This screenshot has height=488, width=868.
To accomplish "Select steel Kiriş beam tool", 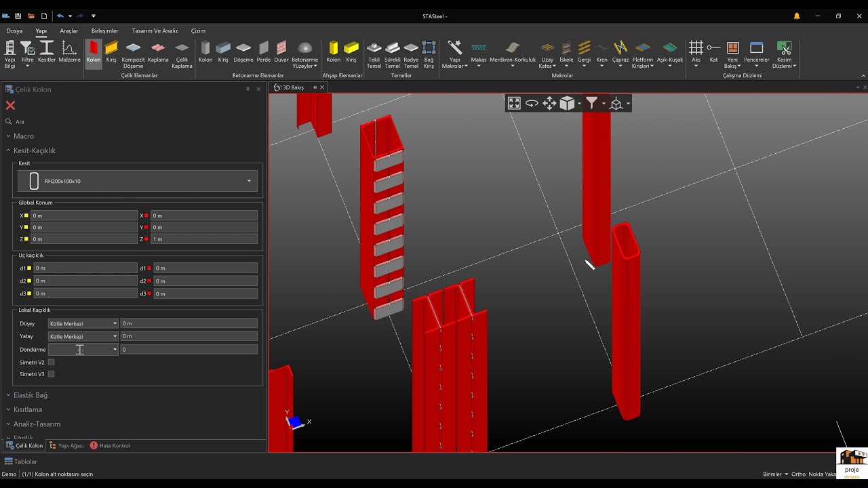I will pos(111,52).
